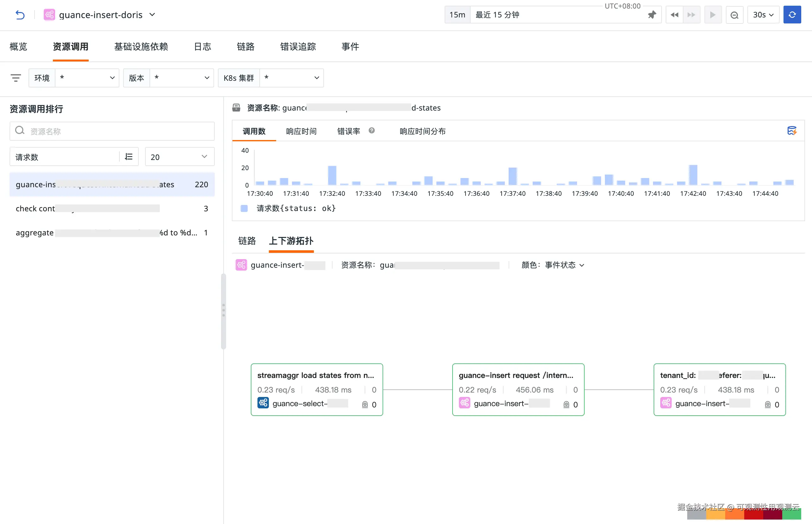Open the chart query explorer icon
Viewport: 812px width, 524px height.
click(792, 131)
